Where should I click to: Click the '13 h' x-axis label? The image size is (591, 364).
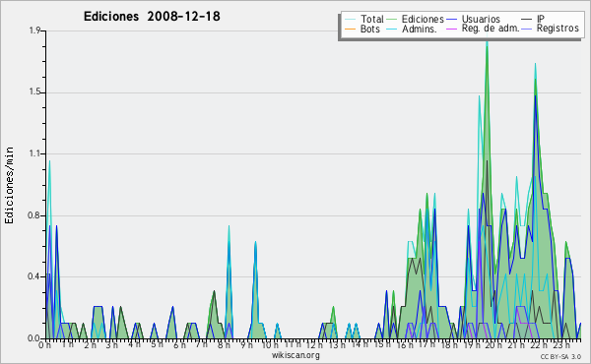(337, 344)
